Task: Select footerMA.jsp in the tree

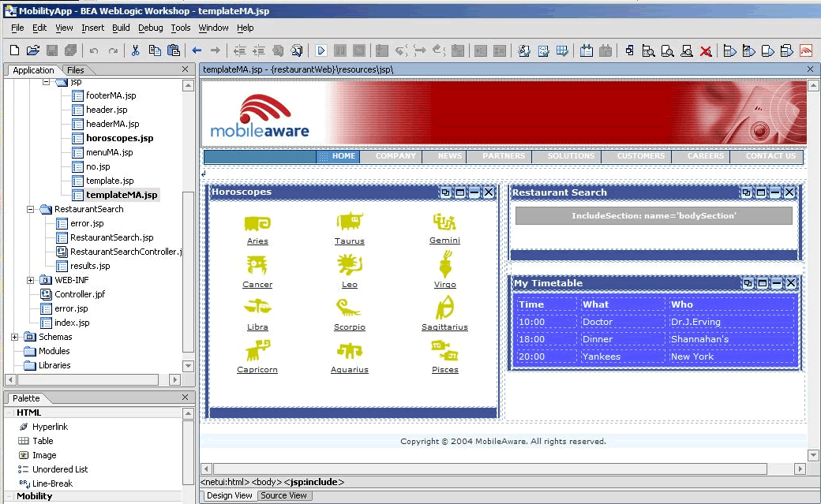Action: coord(111,95)
